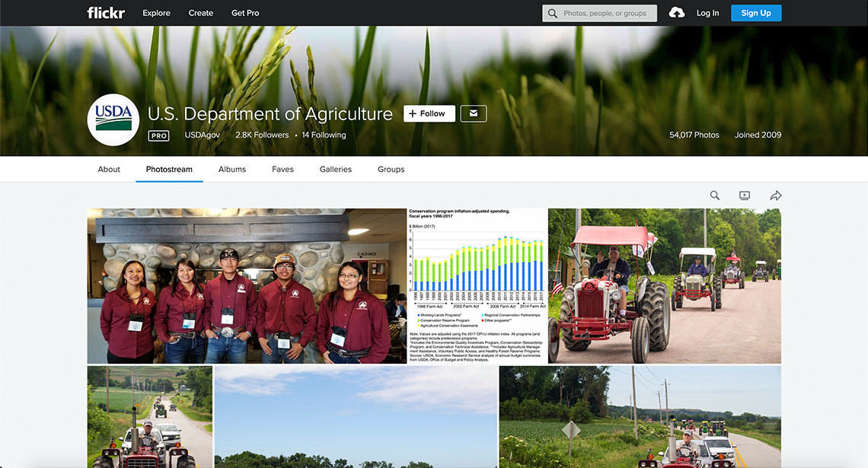The width and height of the screenshot is (868, 468).
Task: Open the conservation spending chart photo
Action: (477, 285)
